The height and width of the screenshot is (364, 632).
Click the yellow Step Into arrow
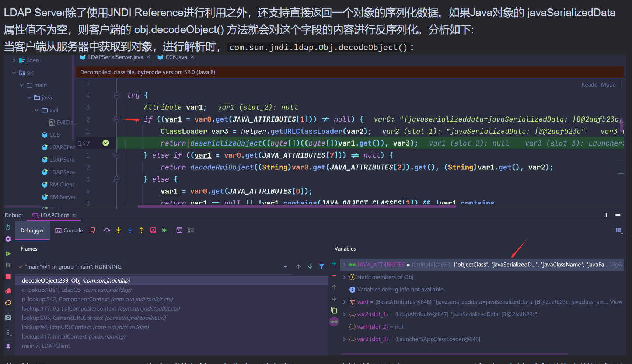coord(118,230)
